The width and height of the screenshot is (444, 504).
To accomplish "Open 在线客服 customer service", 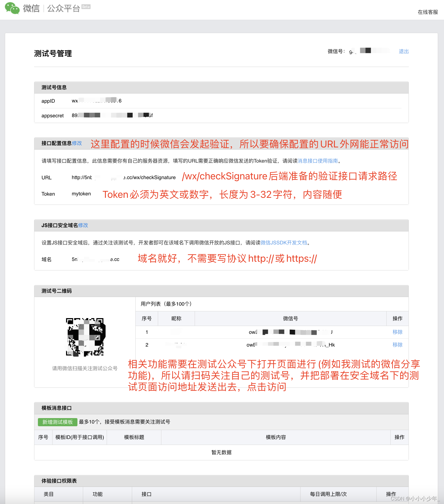I will 427,12.
